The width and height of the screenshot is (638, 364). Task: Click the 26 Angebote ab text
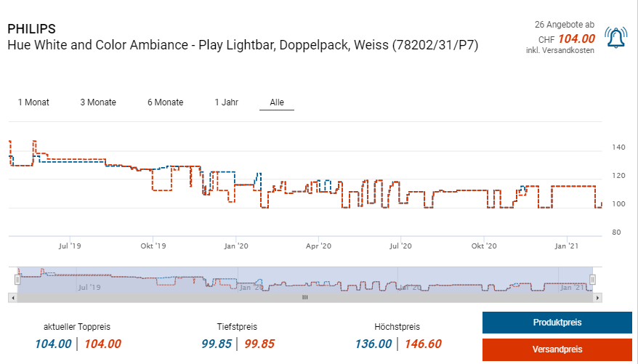[x=565, y=25]
